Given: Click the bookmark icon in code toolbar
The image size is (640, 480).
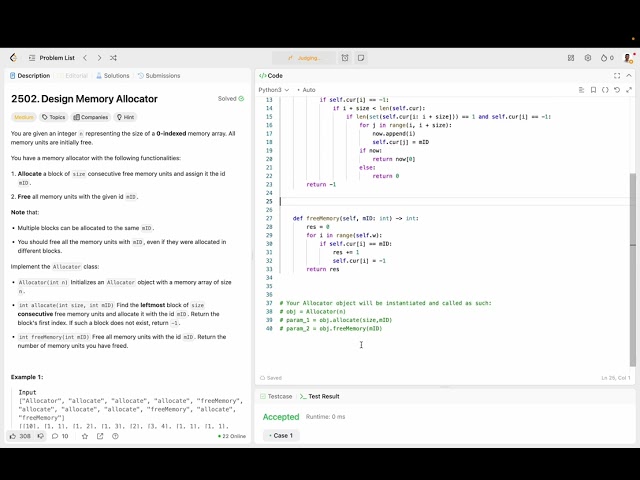Looking at the screenshot, I should 593,90.
